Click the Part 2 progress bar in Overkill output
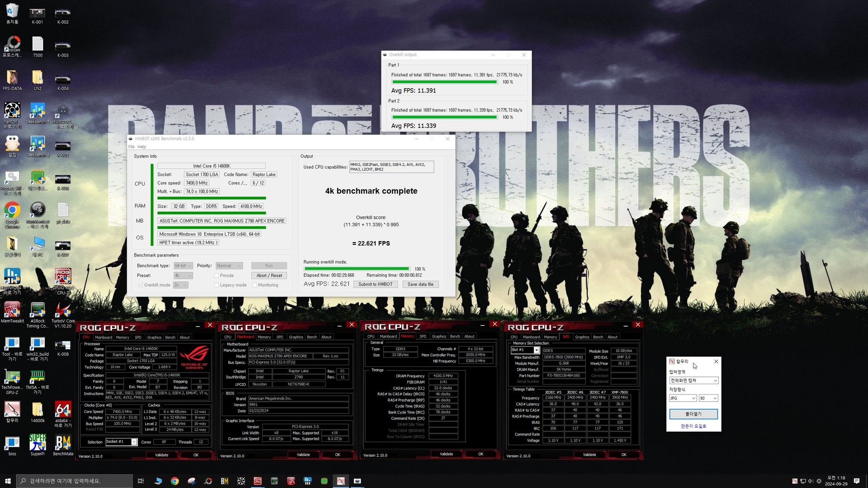This screenshot has height=488, width=868. (445, 117)
